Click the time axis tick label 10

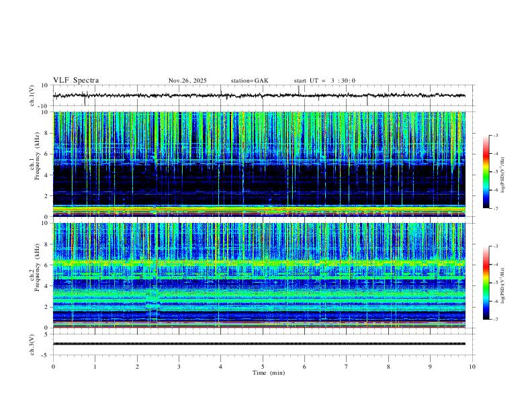(472, 367)
